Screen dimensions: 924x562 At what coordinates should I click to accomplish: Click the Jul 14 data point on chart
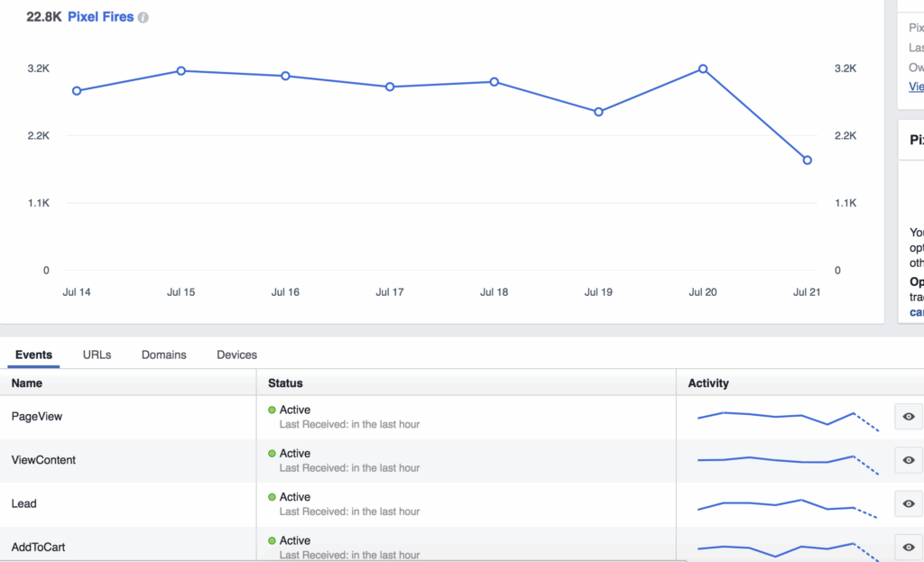[77, 91]
